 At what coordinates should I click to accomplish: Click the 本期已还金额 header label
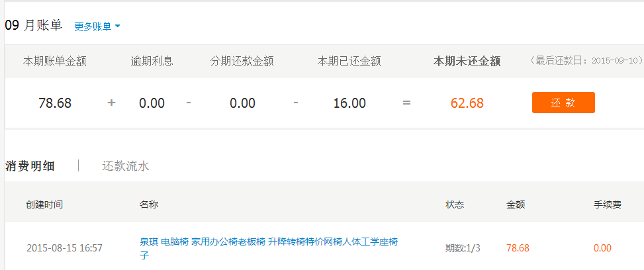point(349,62)
